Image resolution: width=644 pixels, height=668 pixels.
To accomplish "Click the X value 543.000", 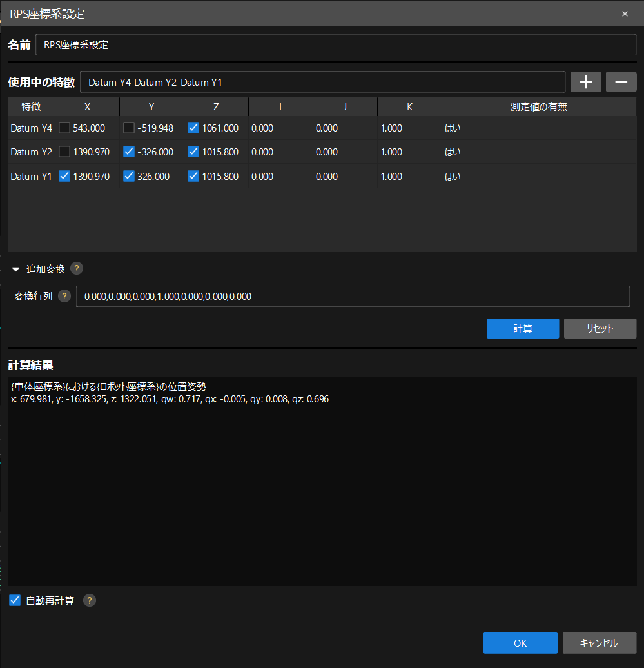I will [89, 128].
